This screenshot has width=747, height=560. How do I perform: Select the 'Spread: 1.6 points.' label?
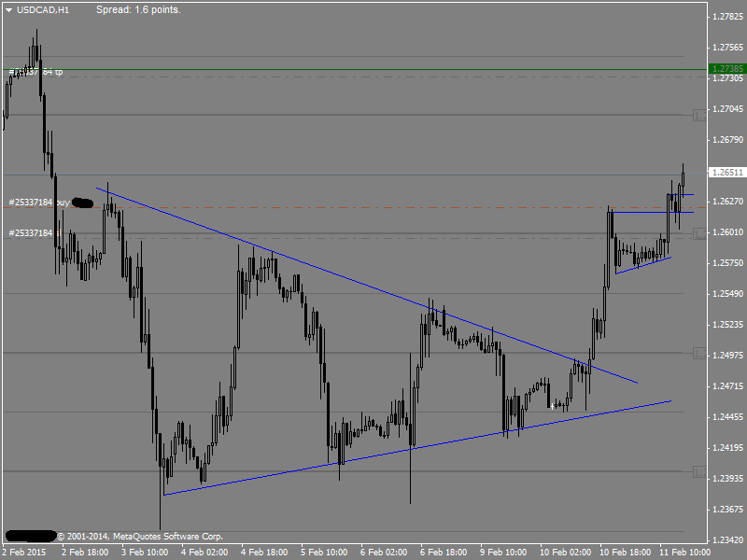138,9
